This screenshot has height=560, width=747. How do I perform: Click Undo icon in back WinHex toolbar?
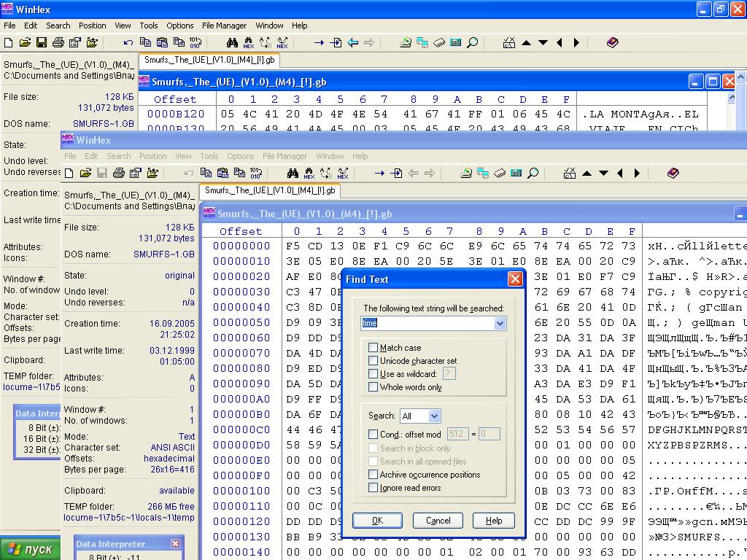click(x=128, y=43)
